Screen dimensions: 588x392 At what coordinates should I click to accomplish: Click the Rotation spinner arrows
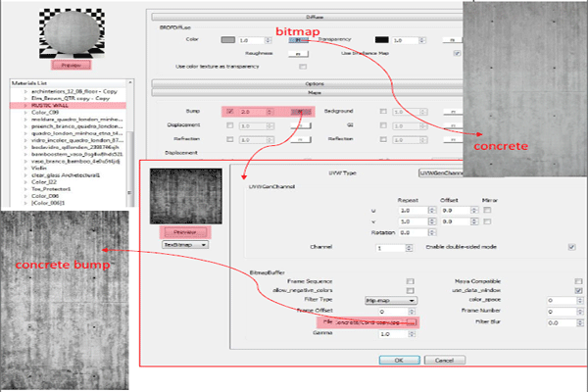coord(432,232)
